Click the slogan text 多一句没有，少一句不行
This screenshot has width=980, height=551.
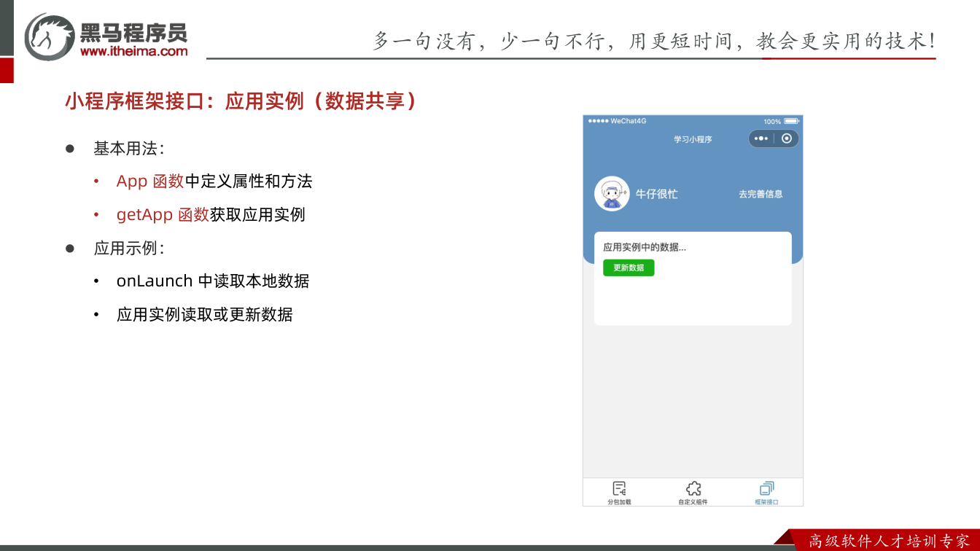[x=489, y=41]
